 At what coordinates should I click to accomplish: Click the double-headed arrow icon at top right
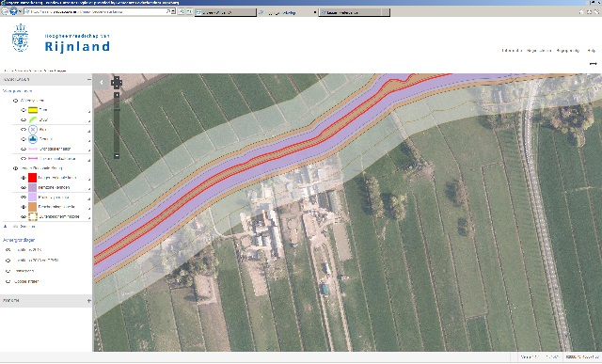(594, 63)
